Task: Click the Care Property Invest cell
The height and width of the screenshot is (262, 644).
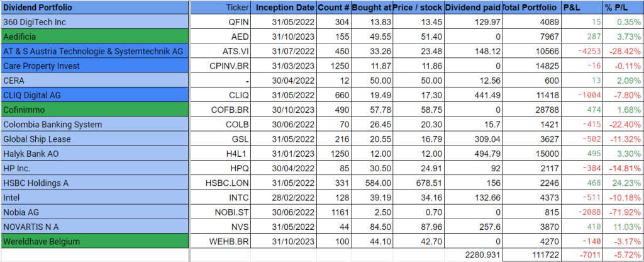Action: click(94, 66)
